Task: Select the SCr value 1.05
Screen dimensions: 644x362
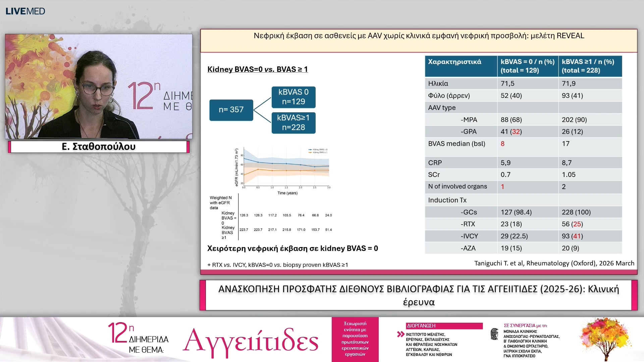Action: (x=569, y=175)
